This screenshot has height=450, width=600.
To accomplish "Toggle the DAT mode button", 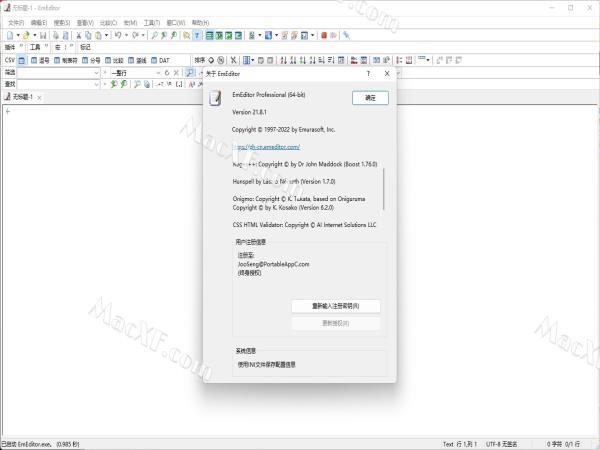I will (160, 60).
